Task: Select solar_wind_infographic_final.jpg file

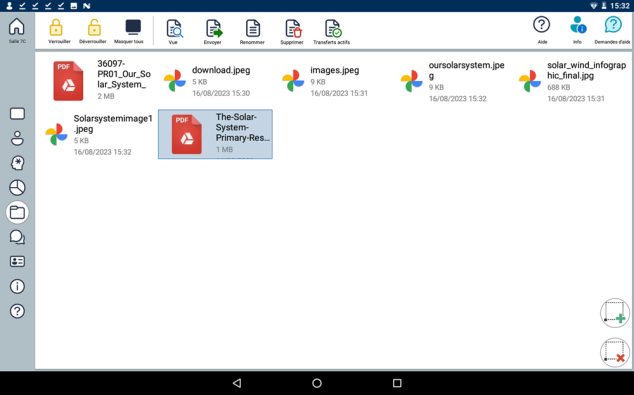Action: [x=572, y=80]
